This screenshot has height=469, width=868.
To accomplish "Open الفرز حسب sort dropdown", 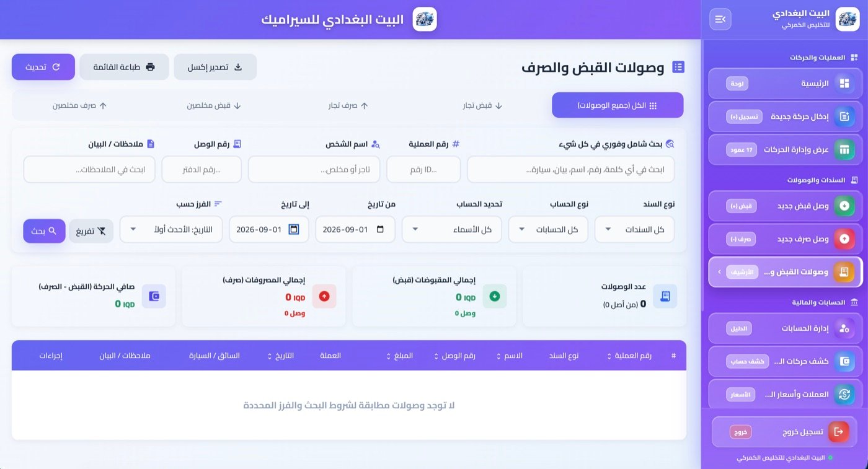I will click(x=171, y=229).
